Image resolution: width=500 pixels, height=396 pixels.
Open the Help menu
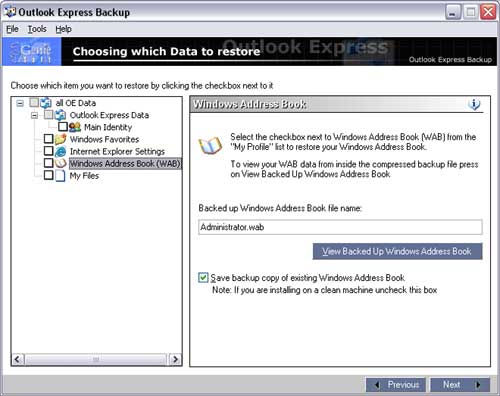pos(63,29)
